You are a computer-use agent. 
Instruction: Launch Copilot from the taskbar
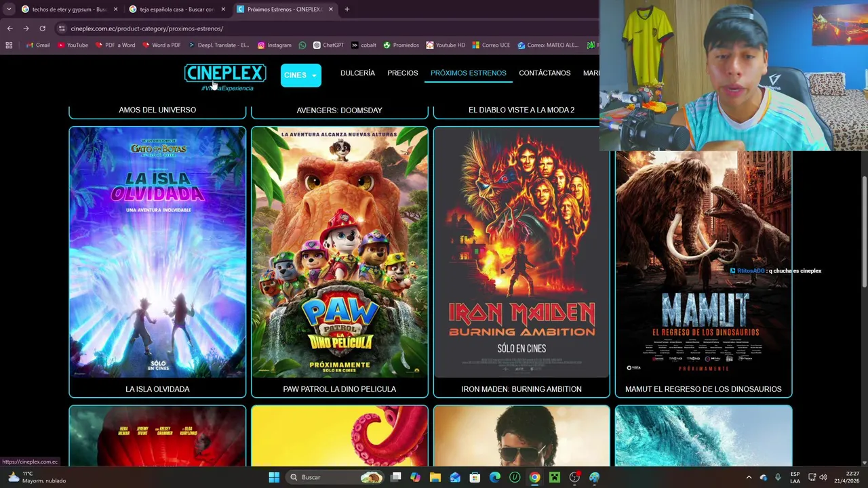415,477
